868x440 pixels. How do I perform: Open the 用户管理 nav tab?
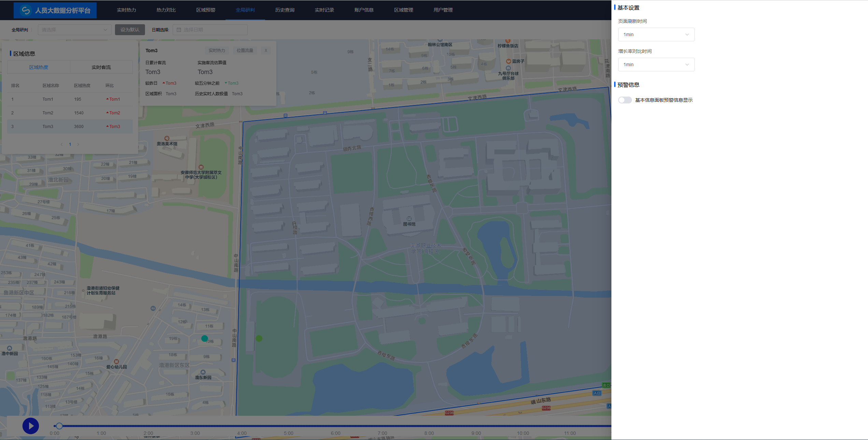[443, 10]
